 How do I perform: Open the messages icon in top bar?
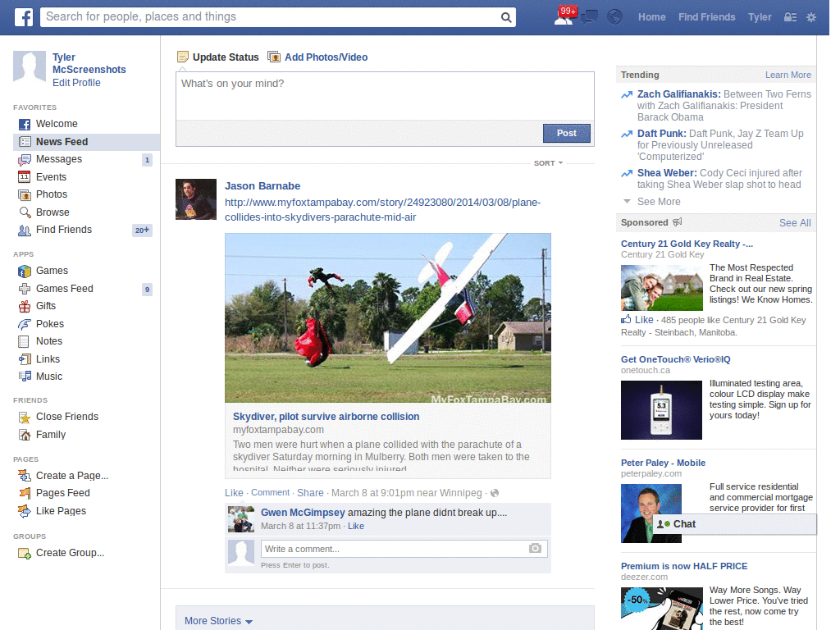click(x=589, y=17)
